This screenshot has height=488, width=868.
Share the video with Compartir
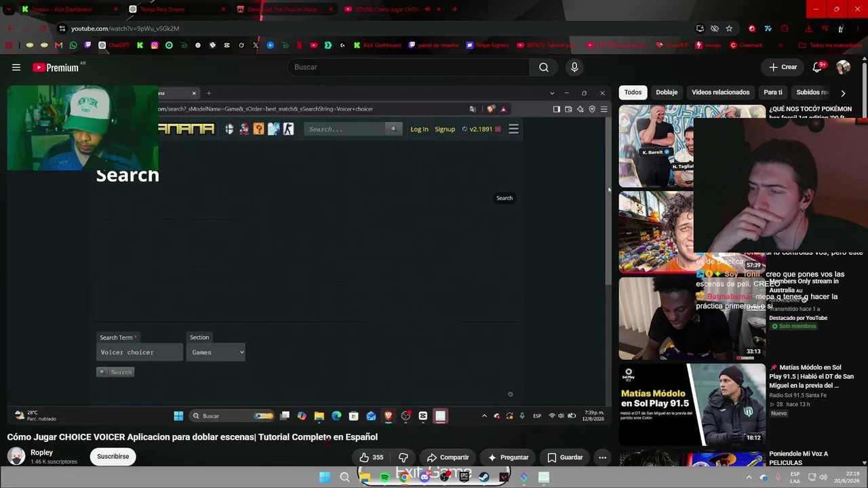click(x=448, y=457)
